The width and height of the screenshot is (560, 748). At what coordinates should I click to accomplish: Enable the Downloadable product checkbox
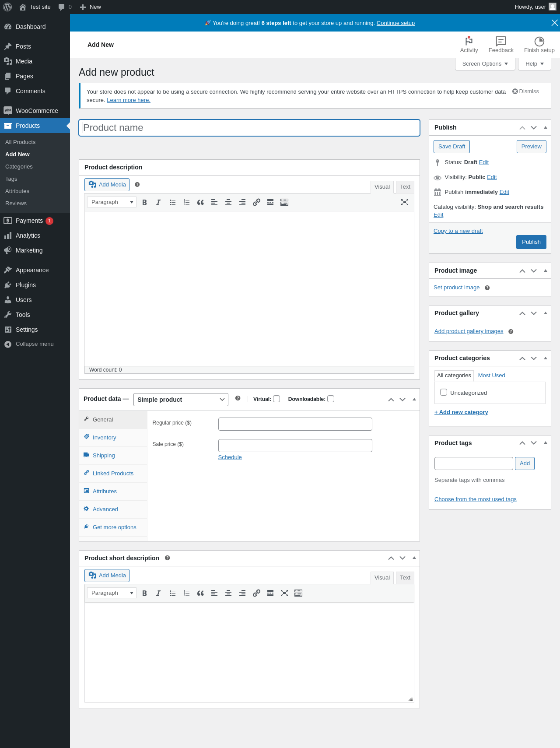(x=331, y=399)
